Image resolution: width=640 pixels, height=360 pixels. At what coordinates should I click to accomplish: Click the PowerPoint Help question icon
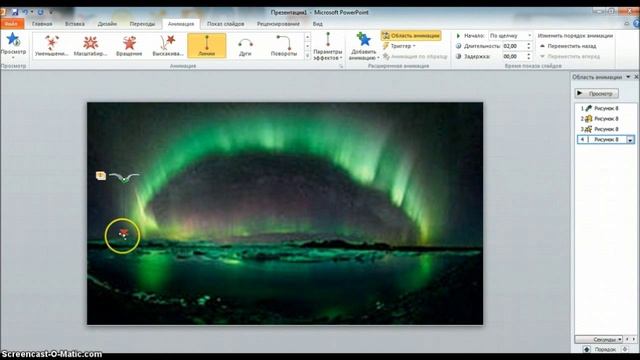[637, 24]
